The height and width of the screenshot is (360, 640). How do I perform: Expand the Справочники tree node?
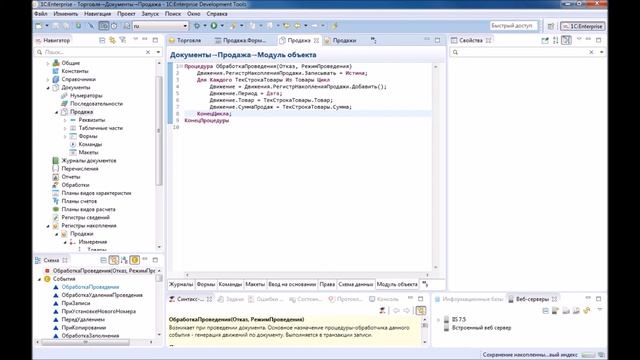[48, 80]
